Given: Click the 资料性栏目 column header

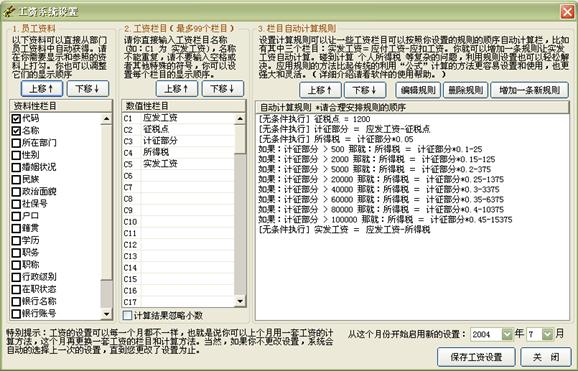Looking at the screenshot, I should coord(61,106).
